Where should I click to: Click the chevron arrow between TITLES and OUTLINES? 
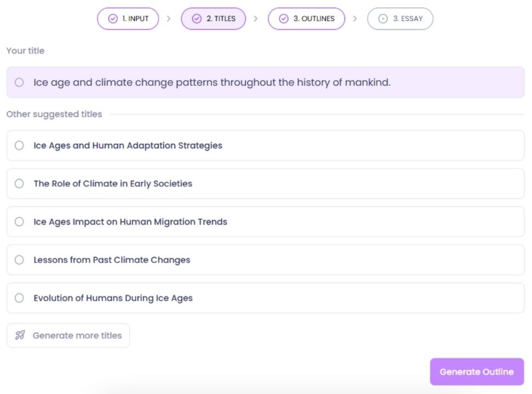click(256, 19)
